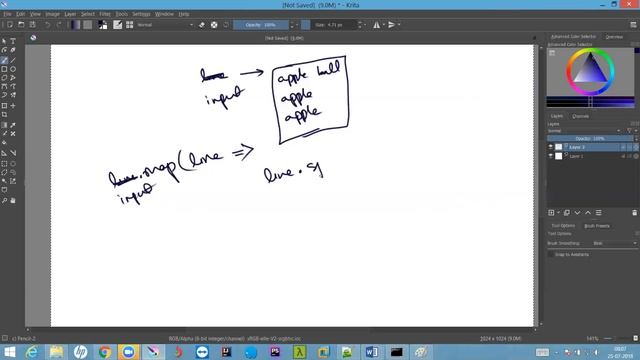Adjust the layer Opacity slider
Image resolution: width=640 pixels, height=360 pixels.
590,139
